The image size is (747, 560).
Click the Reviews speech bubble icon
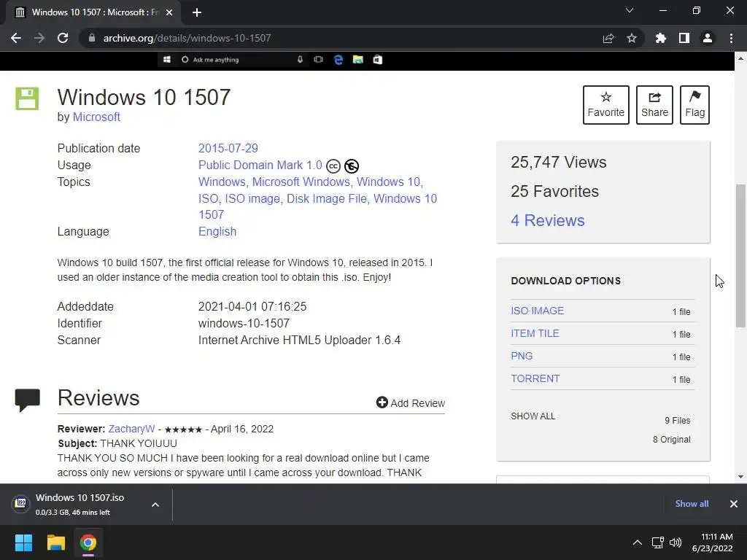pos(28,400)
